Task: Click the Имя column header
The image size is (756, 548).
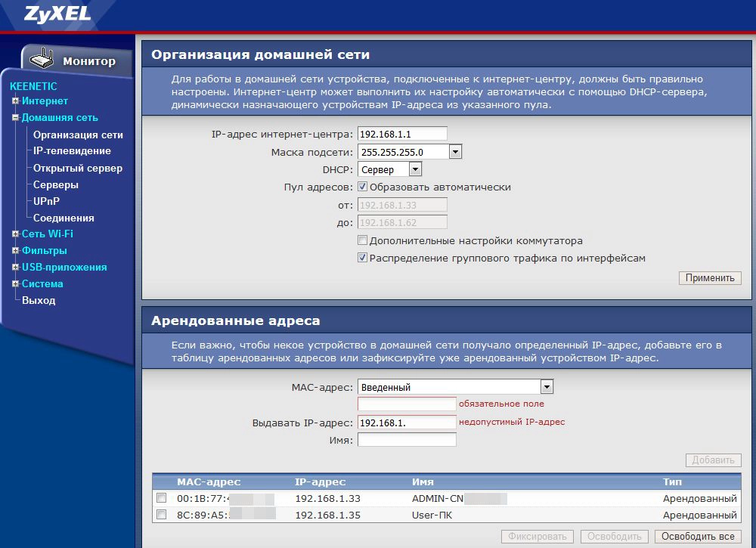Action: (x=423, y=482)
